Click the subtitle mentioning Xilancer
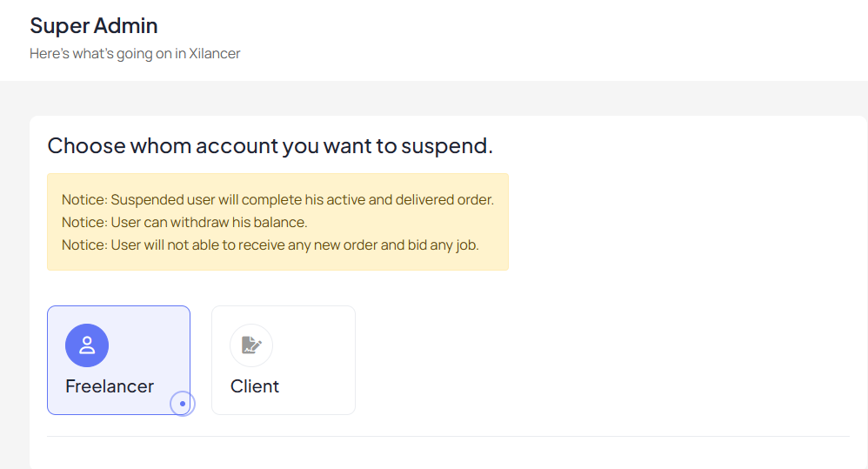Image resolution: width=868 pixels, height=469 pixels. [135, 54]
